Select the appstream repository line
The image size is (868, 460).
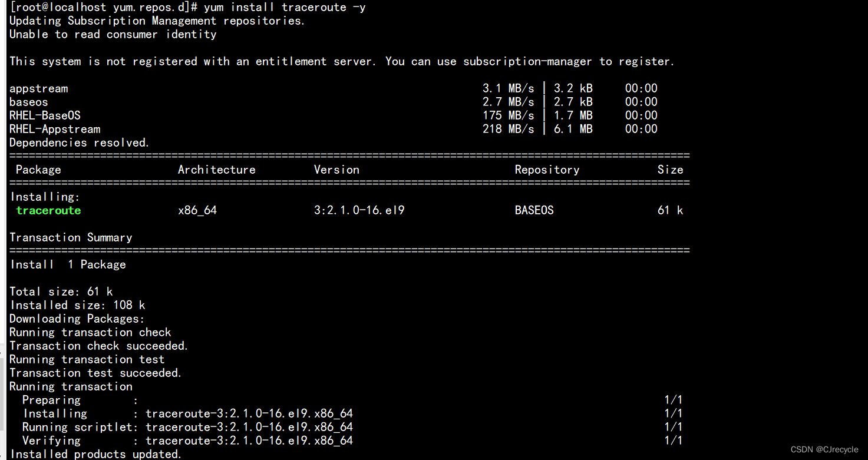(38, 88)
